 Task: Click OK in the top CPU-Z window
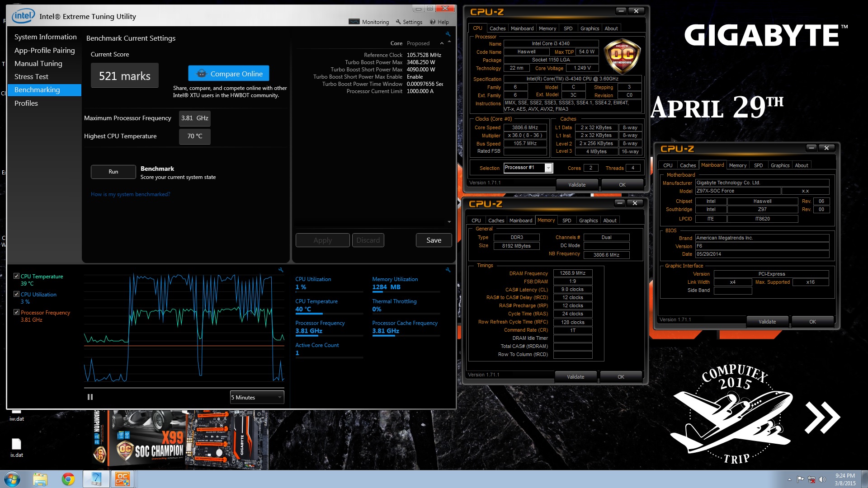(622, 184)
